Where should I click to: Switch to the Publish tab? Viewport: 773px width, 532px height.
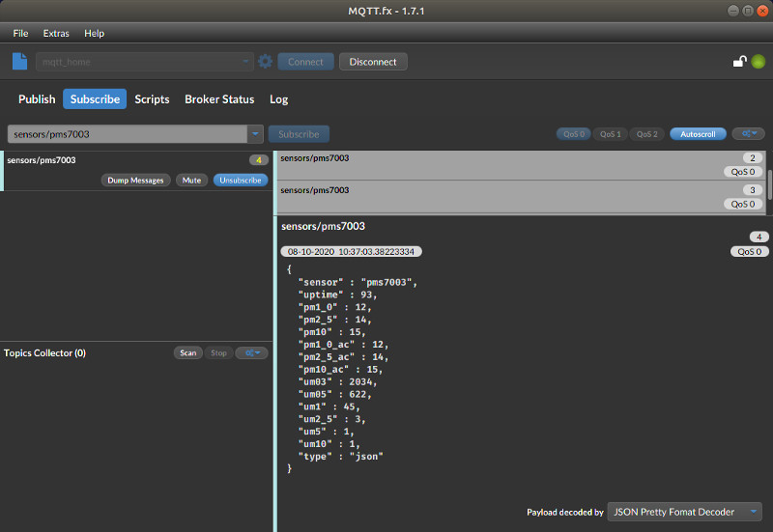[x=37, y=99]
